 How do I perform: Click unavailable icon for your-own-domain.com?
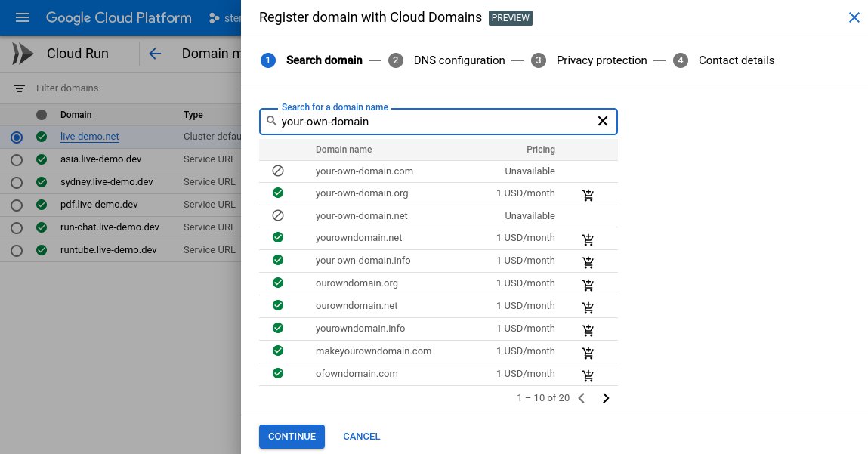(278, 171)
